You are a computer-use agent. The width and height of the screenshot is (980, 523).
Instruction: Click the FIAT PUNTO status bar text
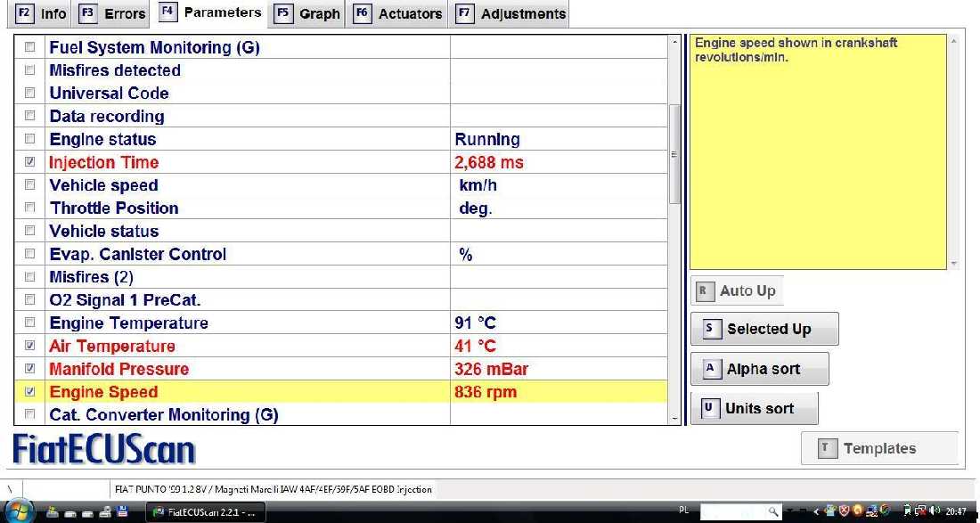(x=274, y=489)
